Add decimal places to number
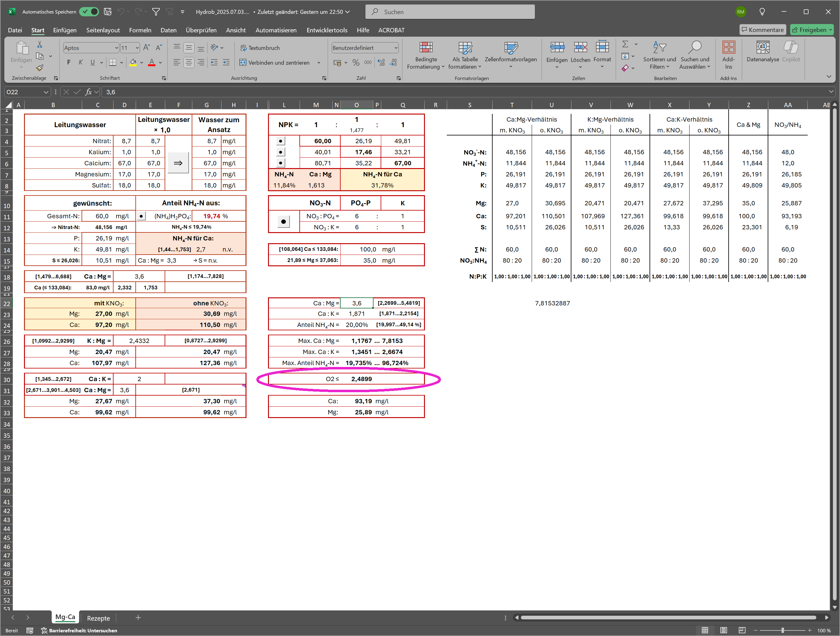Screen dimensions: 840x636 point(381,62)
